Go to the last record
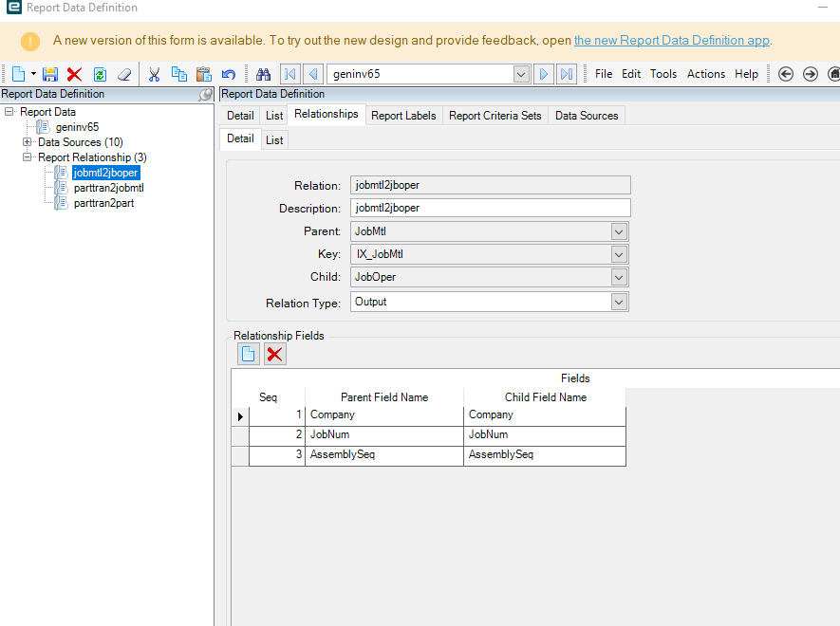 [567, 74]
